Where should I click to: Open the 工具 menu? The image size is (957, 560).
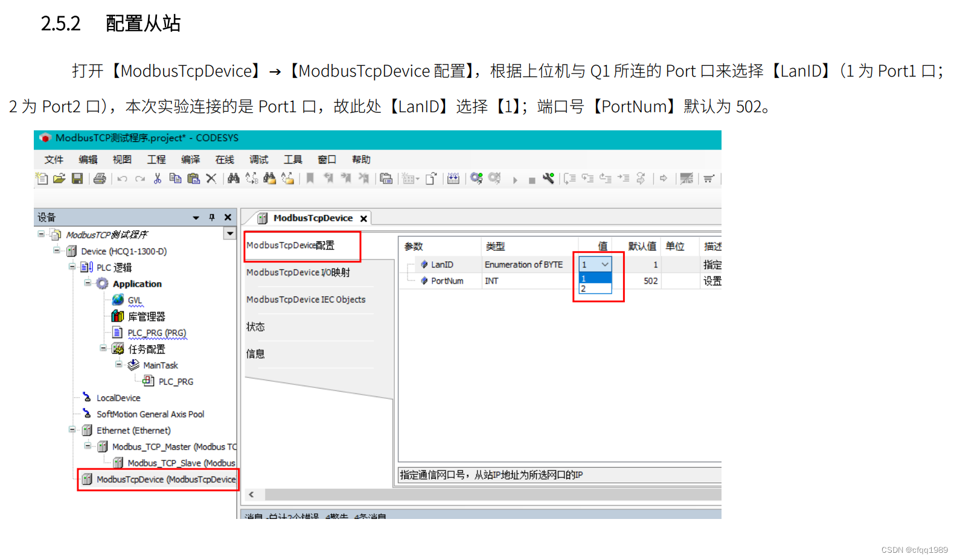(293, 159)
